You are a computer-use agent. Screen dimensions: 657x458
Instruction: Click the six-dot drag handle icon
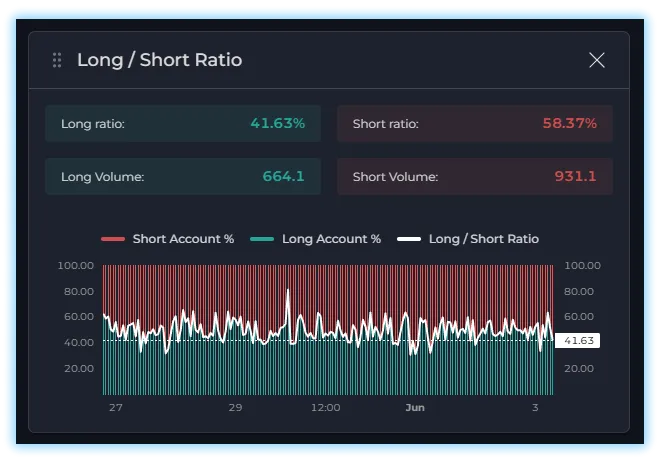click(x=57, y=60)
